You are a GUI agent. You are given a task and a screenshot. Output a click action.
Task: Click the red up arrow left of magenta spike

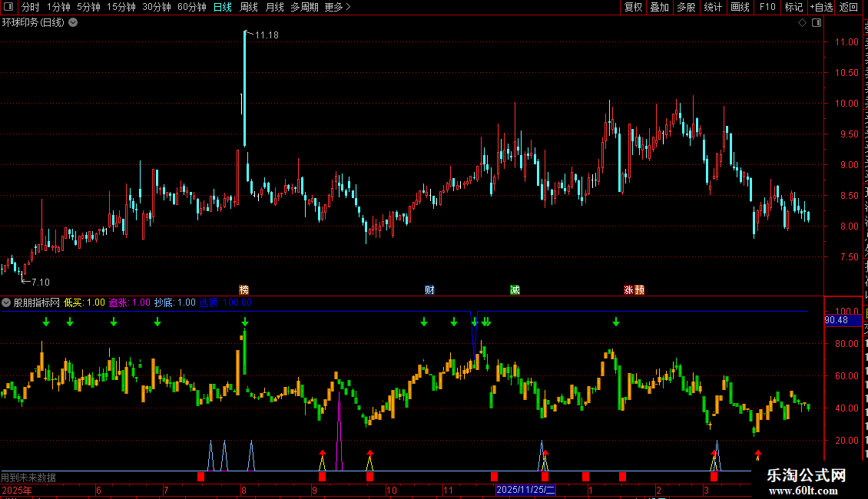click(x=323, y=454)
